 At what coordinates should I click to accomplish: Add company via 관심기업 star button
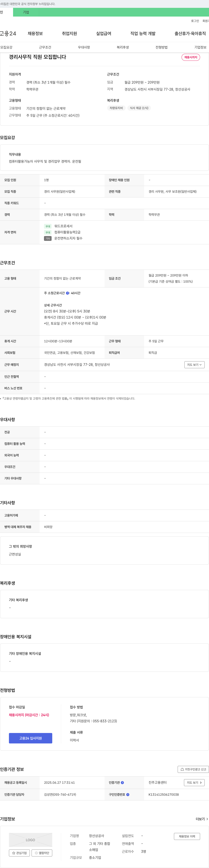tap(19, 853)
